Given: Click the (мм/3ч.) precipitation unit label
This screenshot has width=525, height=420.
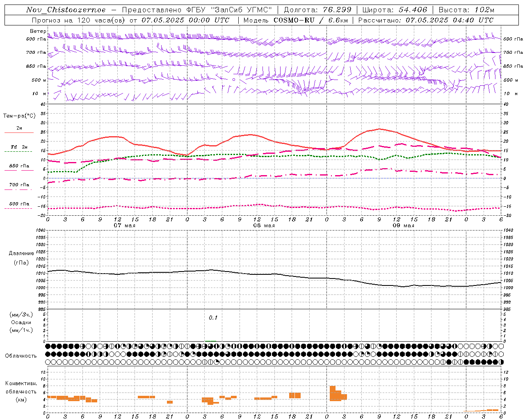Looking at the screenshot, I should click(21, 315).
